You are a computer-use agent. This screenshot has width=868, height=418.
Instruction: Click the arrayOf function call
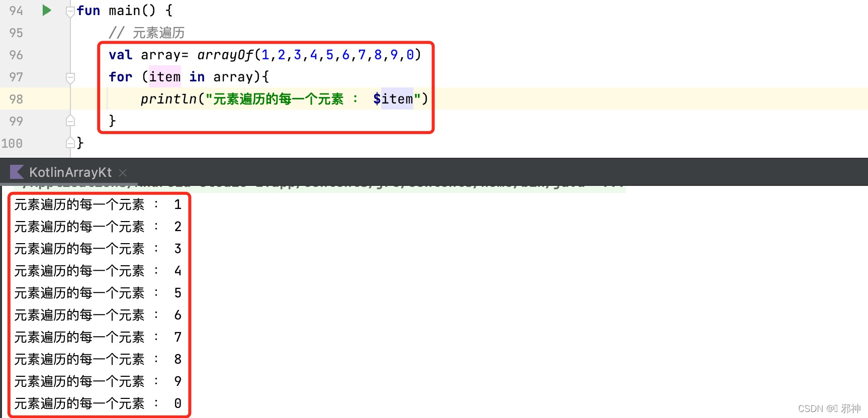tap(225, 55)
